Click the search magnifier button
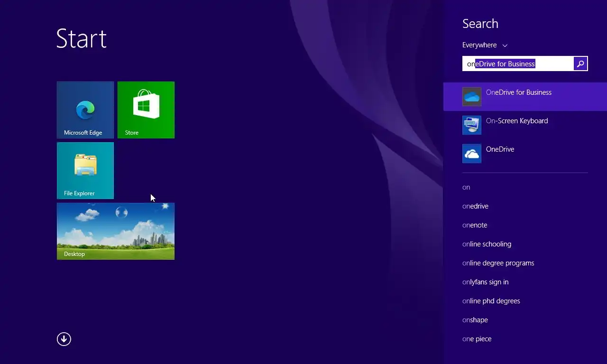Viewport: 607px width, 364px height. 580,64
